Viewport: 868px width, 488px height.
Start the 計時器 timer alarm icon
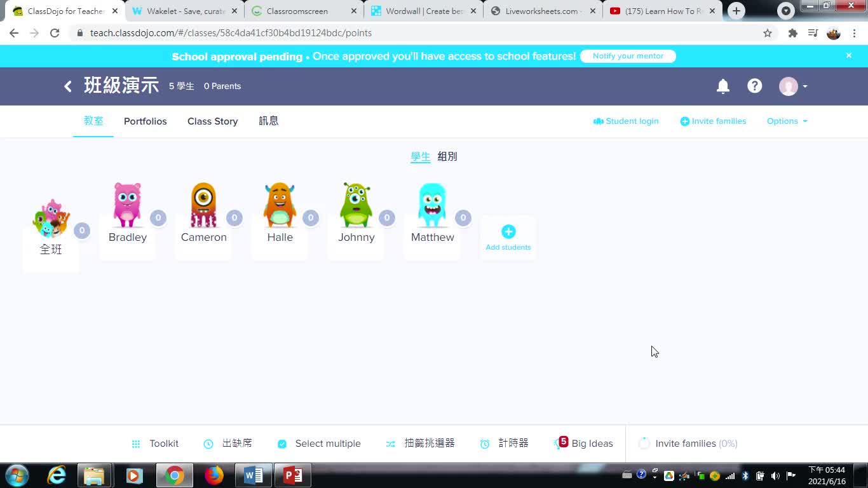[x=485, y=444]
